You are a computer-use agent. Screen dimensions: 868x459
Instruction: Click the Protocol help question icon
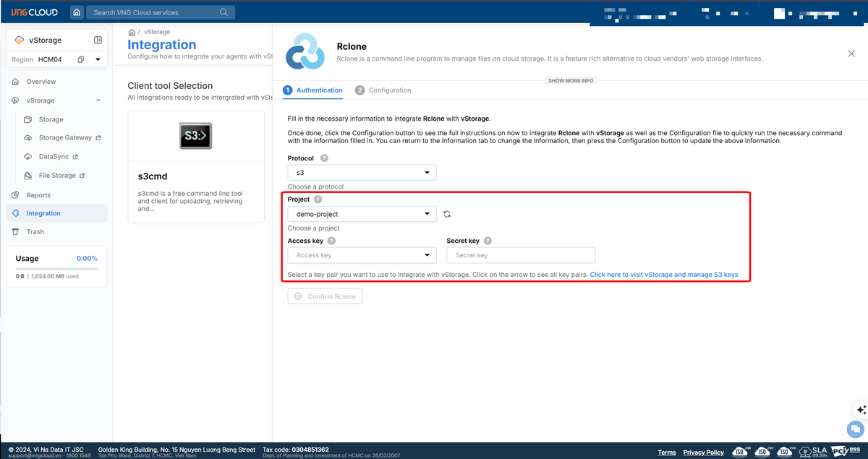pos(324,158)
